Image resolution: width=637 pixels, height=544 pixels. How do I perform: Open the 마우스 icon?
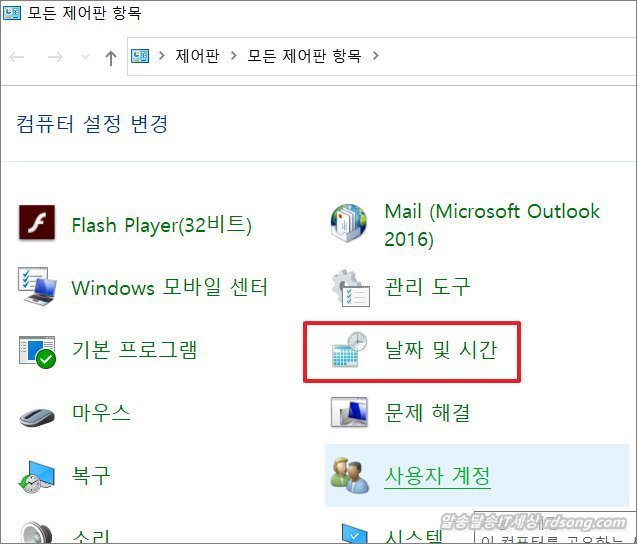point(37,412)
